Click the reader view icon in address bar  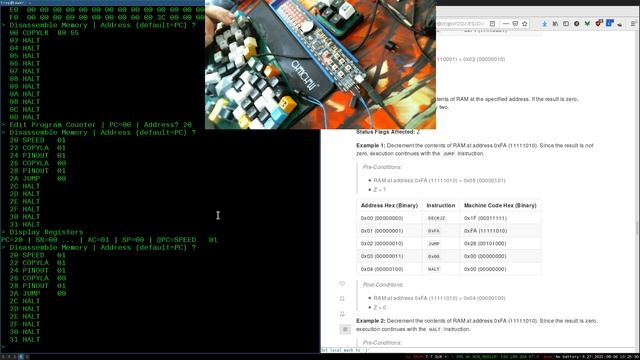(492, 24)
